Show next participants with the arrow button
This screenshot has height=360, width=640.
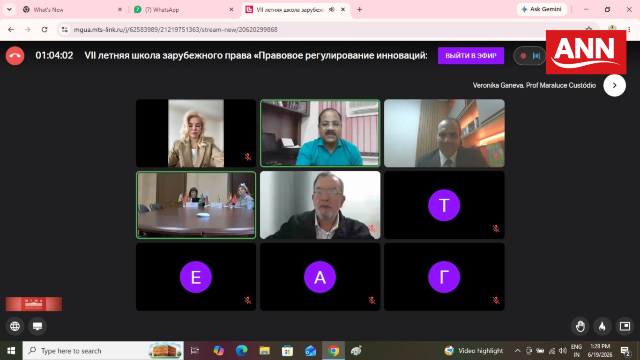[614, 85]
